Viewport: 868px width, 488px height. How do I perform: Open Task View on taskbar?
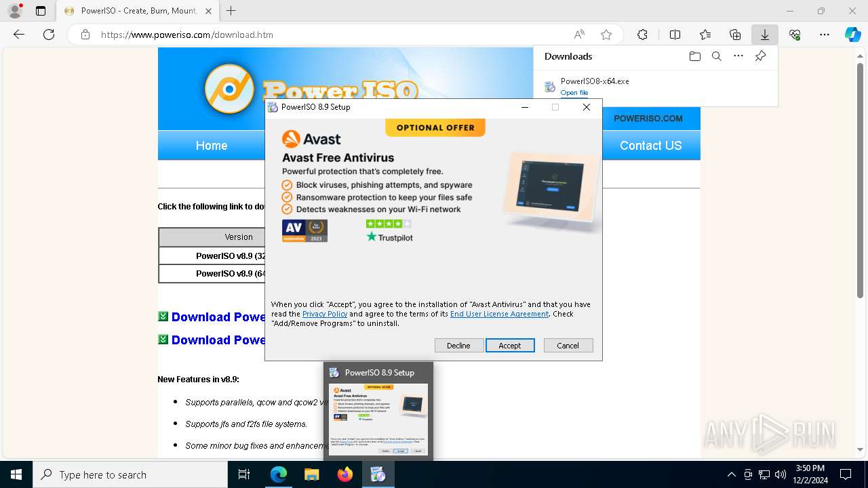point(244,474)
